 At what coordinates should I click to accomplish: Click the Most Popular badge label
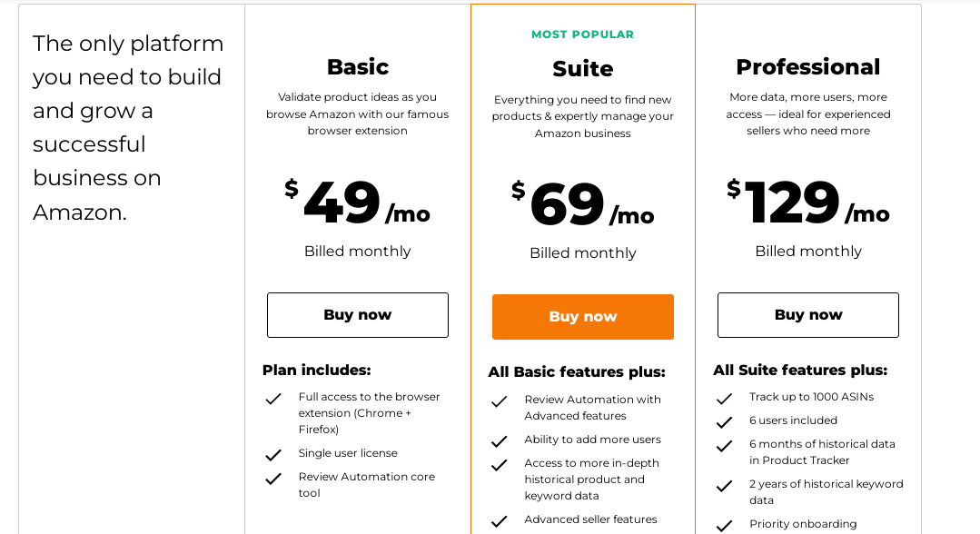click(583, 35)
